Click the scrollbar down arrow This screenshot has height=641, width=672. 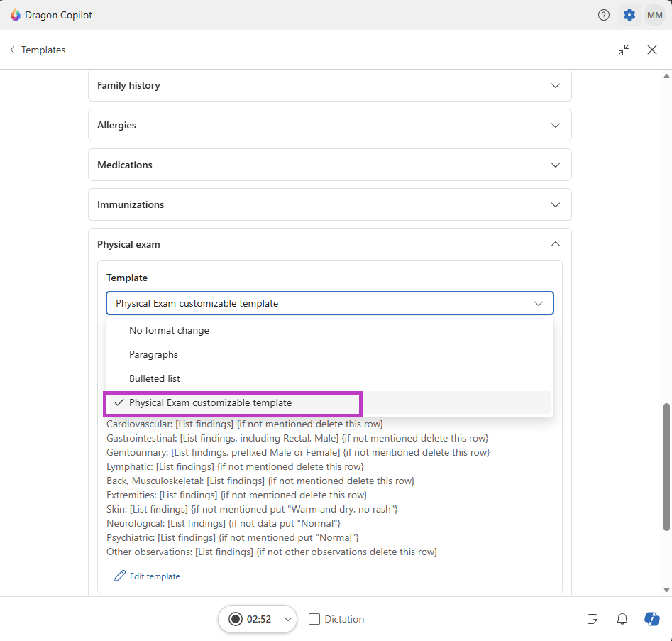[666, 590]
